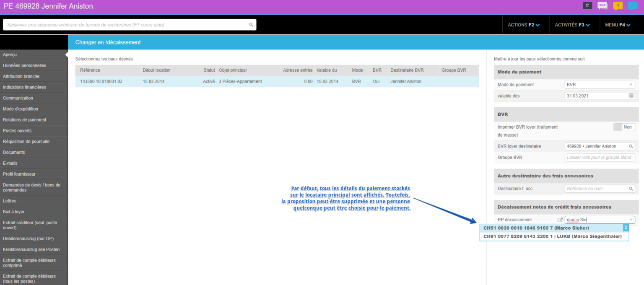Viewport: 644px width, 285px height.
Task: Go to 'Relations de paiement' sidebar item
Action: [25, 120]
